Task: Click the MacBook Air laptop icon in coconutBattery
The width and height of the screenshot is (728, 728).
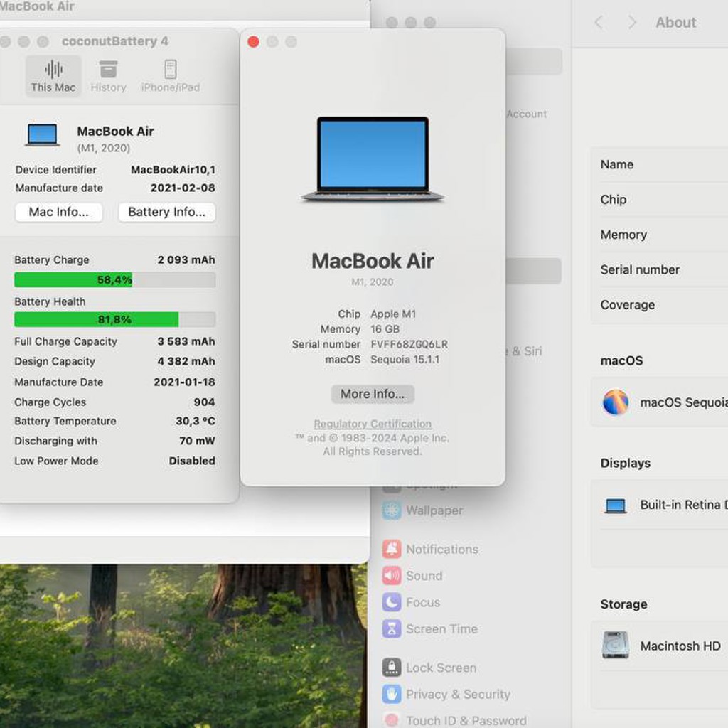Action: point(42,136)
